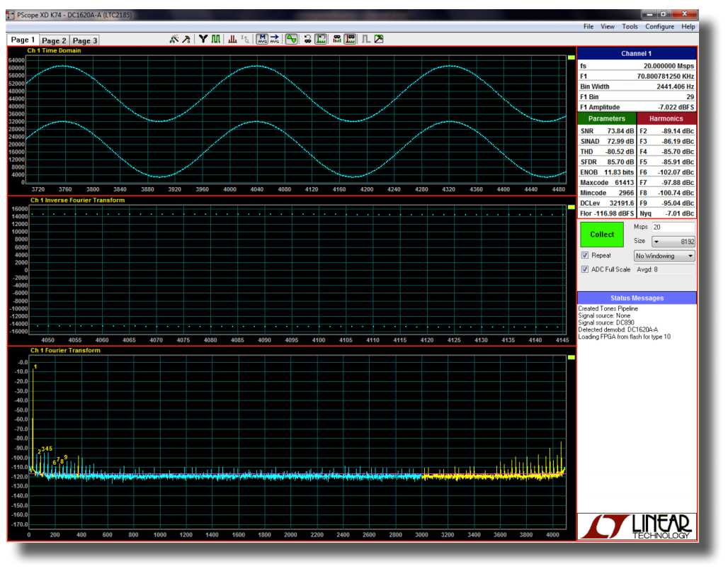
Task: Switch to the Page 3 tab
Action: coord(85,41)
